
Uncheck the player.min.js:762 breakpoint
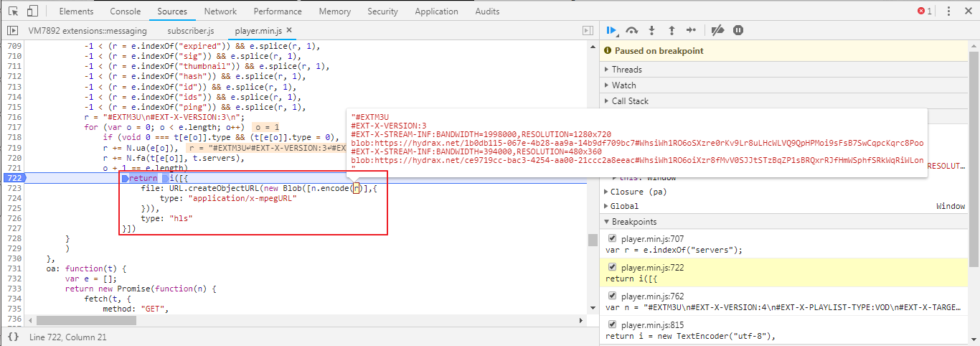pyautogui.click(x=612, y=296)
